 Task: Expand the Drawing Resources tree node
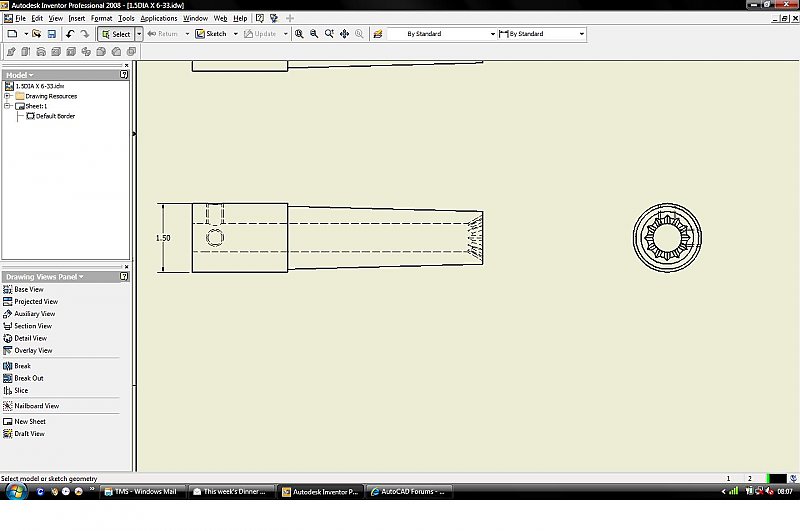7,96
